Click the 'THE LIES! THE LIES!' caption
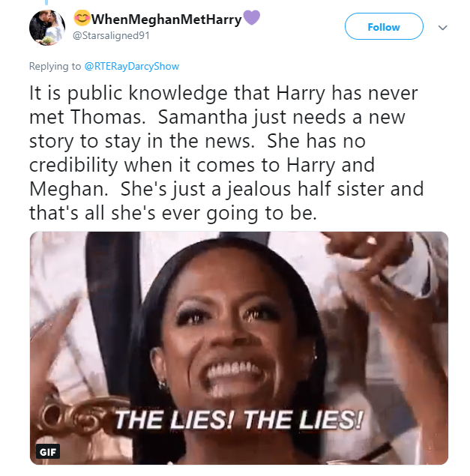This screenshot has height=476, width=470. [x=239, y=420]
